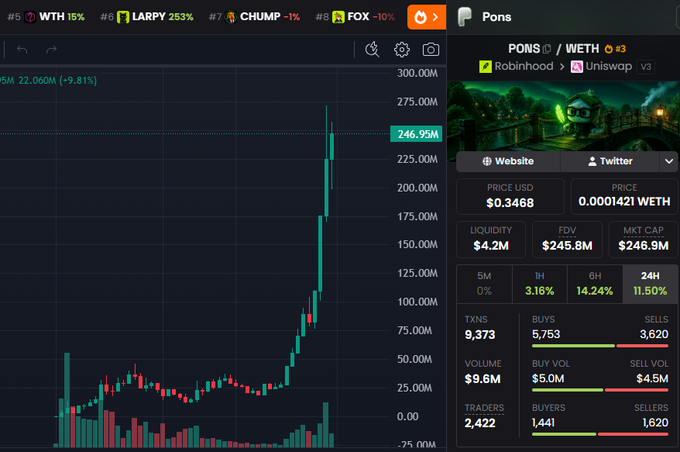
Task: Open the quick search lightning icon
Action: [x=372, y=49]
